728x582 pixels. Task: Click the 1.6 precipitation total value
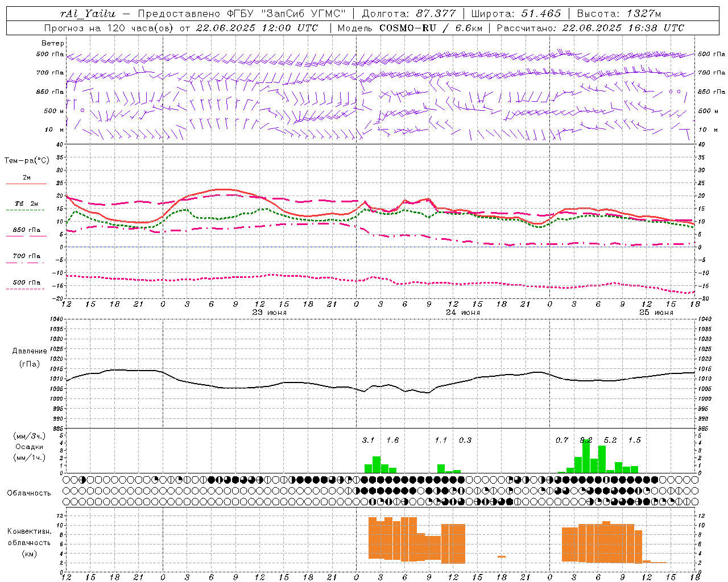tap(392, 440)
